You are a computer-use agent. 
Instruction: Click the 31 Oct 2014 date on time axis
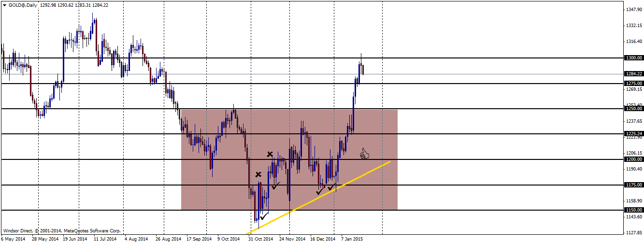[x=261, y=239]
